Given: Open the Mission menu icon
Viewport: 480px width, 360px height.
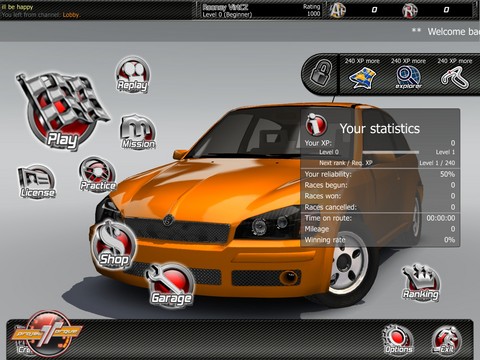Looking at the screenshot, I should pos(138,132).
